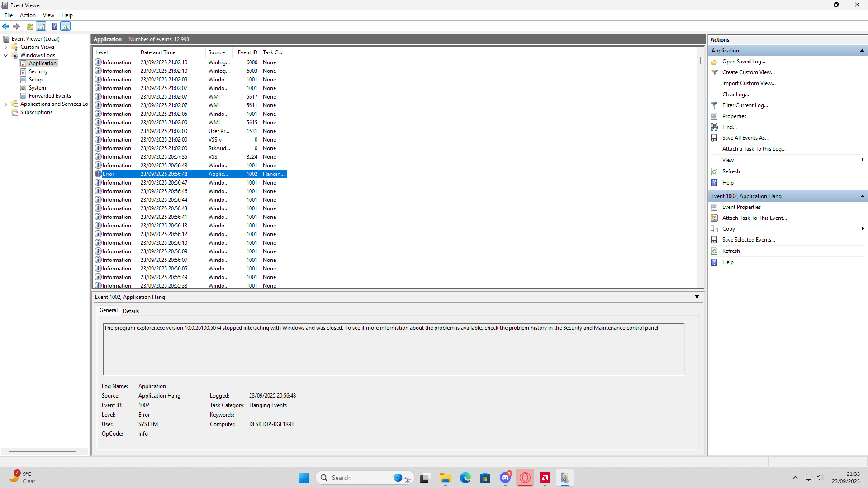This screenshot has width=868, height=488.
Task: Click the Back arrow toolbar icon
Action: click(6, 26)
